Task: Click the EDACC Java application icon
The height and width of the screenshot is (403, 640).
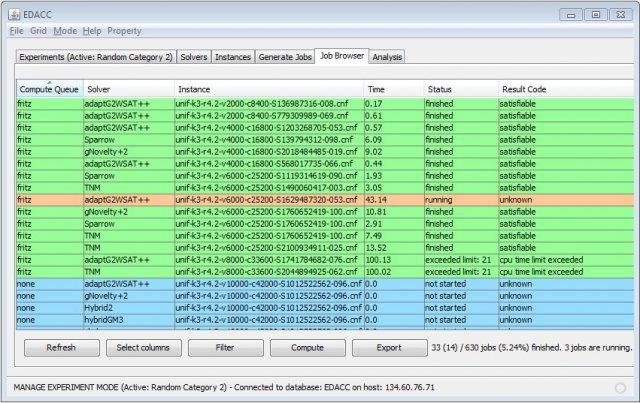Action: click(x=14, y=15)
